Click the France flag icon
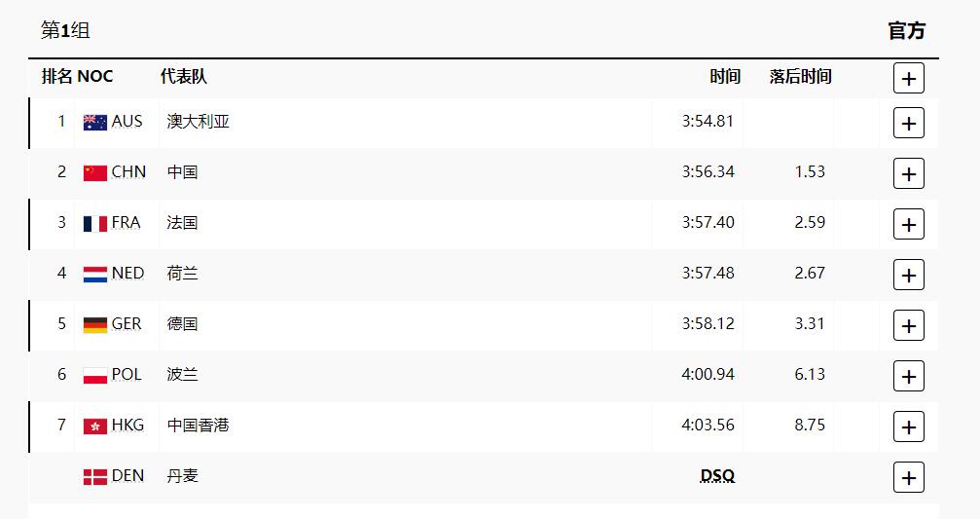The image size is (980, 519). [94, 224]
